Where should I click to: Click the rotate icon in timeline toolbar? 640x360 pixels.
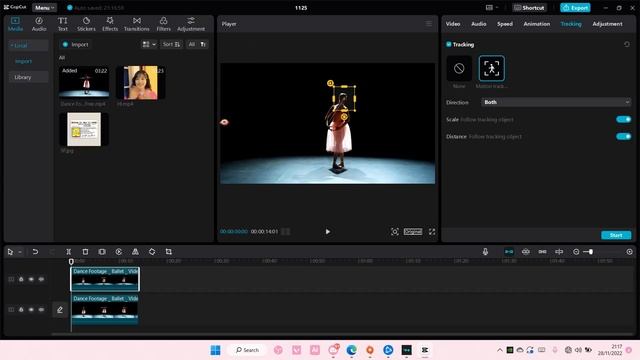click(x=152, y=252)
